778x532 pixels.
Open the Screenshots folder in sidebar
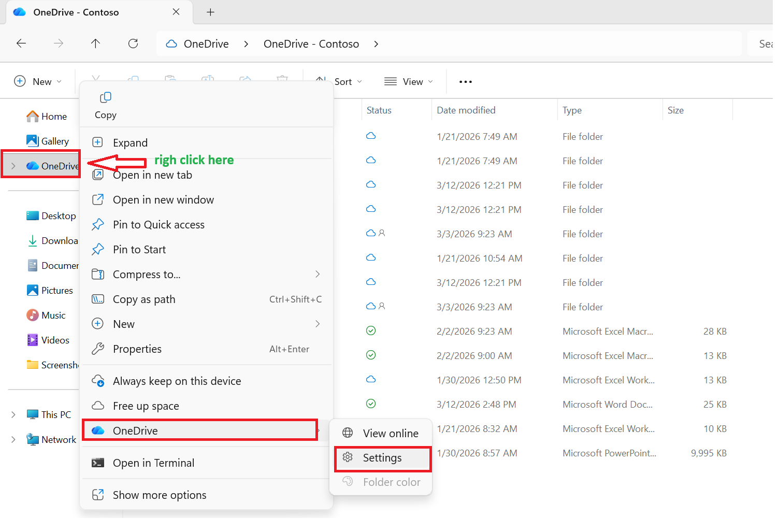(x=52, y=365)
